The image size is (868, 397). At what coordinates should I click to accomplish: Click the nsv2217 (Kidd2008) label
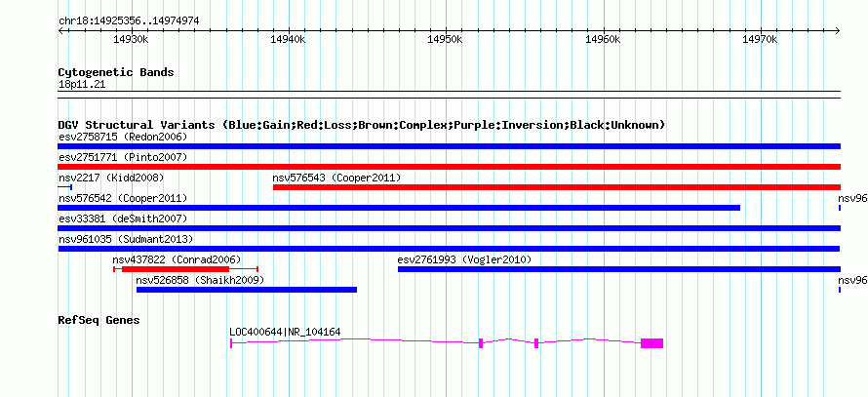[111, 178]
